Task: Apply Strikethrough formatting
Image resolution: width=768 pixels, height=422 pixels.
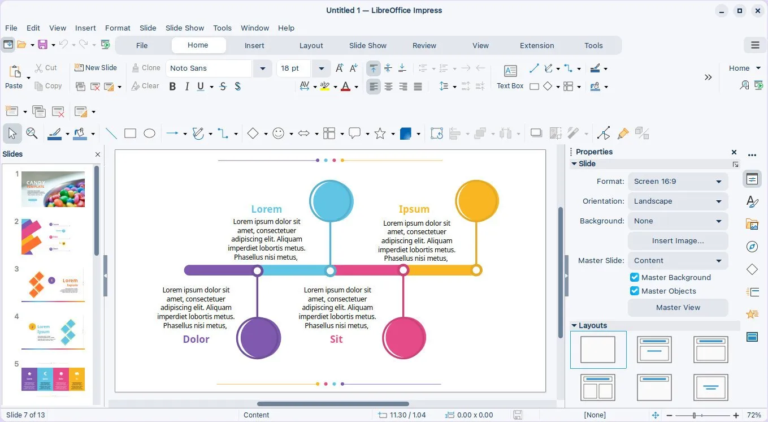Action: pyautogui.click(x=223, y=86)
